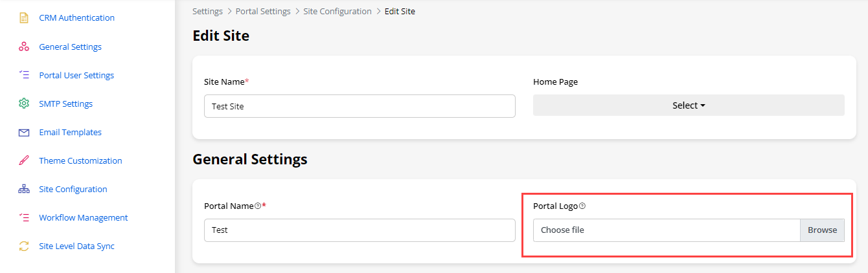Click the Portal Logo help icon
Viewport: 868px width, 273px height.
coord(582,206)
